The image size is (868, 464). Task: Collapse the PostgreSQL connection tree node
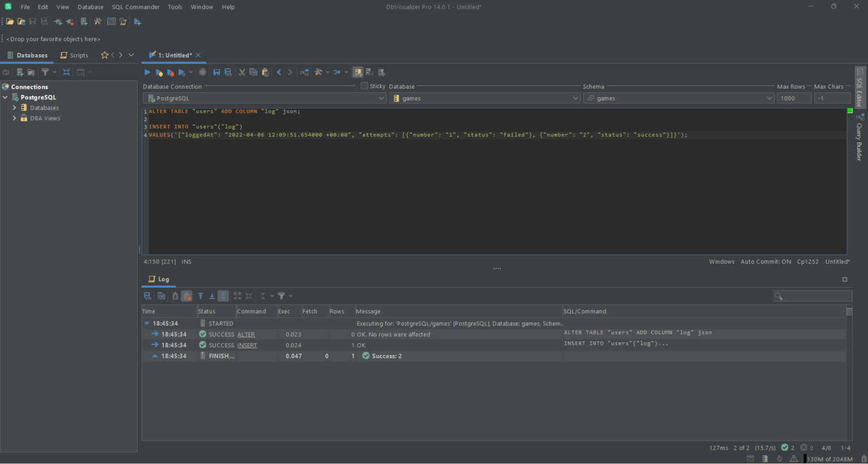5,97
